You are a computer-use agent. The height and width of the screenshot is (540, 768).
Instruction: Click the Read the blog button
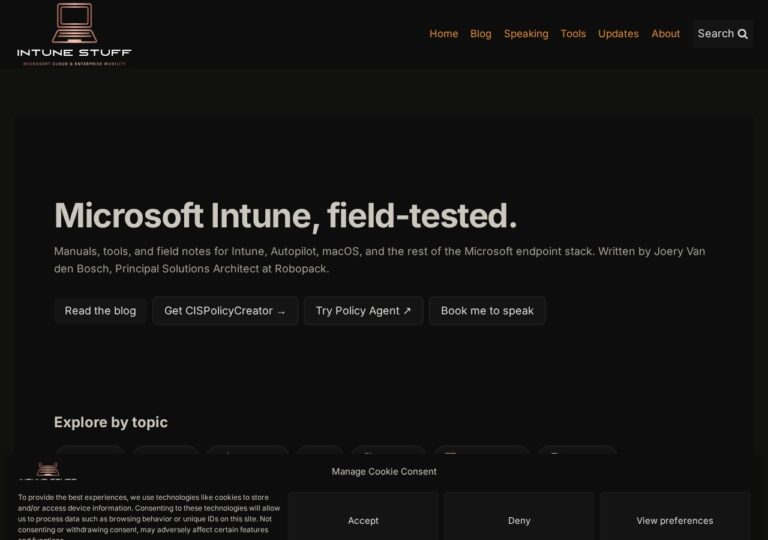click(100, 311)
